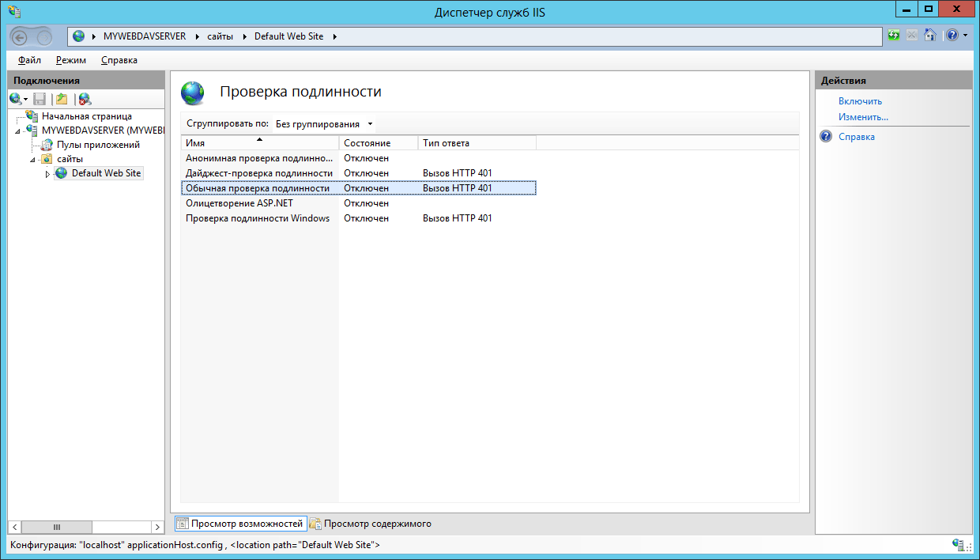Click the Connections panel horizontal scrollbar
This screenshot has height=560, width=980.
(x=86, y=527)
